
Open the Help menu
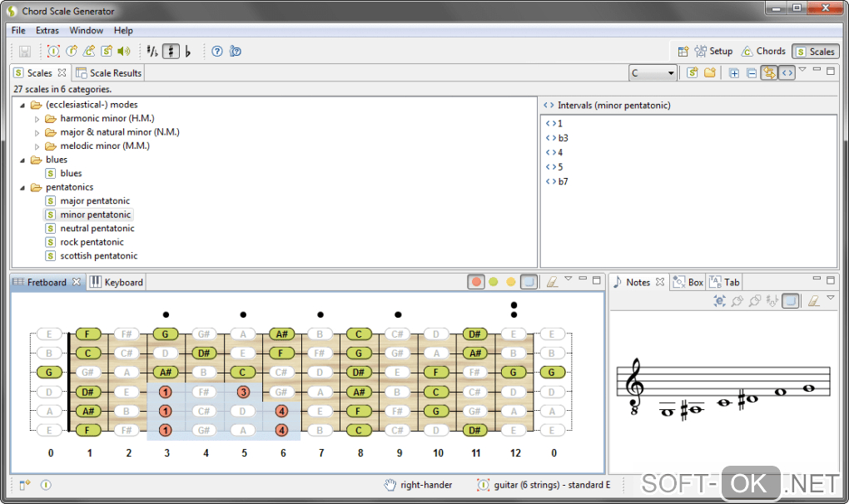(123, 30)
